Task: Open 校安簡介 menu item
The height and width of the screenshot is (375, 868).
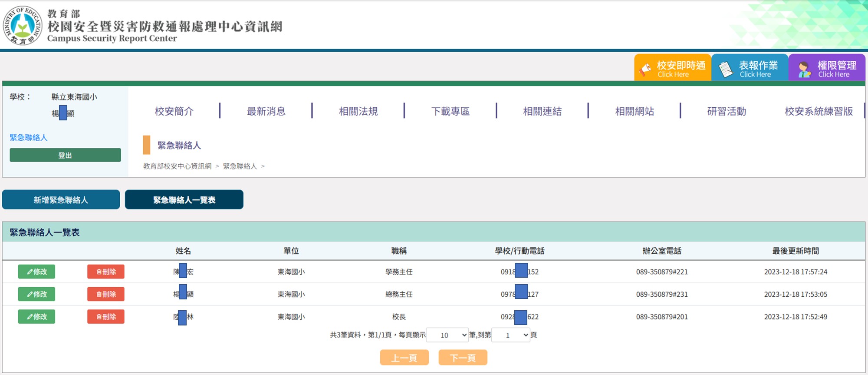Action: tap(174, 111)
